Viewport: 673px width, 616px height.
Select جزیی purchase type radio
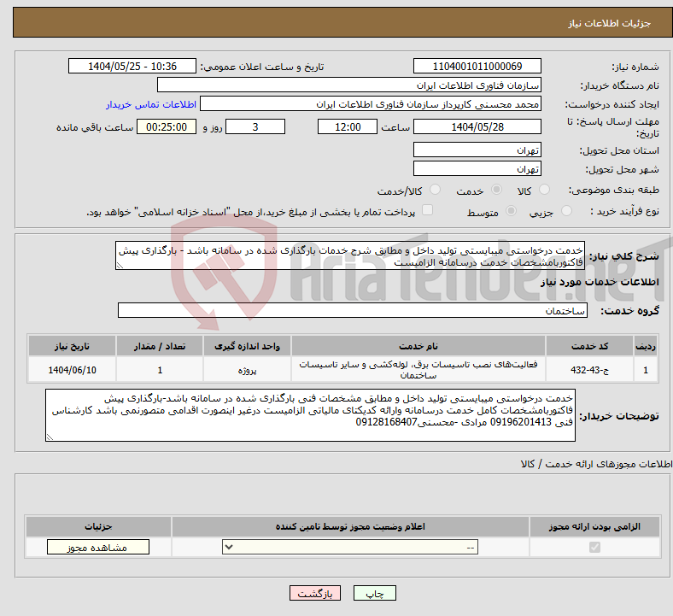tap(566, 211)
